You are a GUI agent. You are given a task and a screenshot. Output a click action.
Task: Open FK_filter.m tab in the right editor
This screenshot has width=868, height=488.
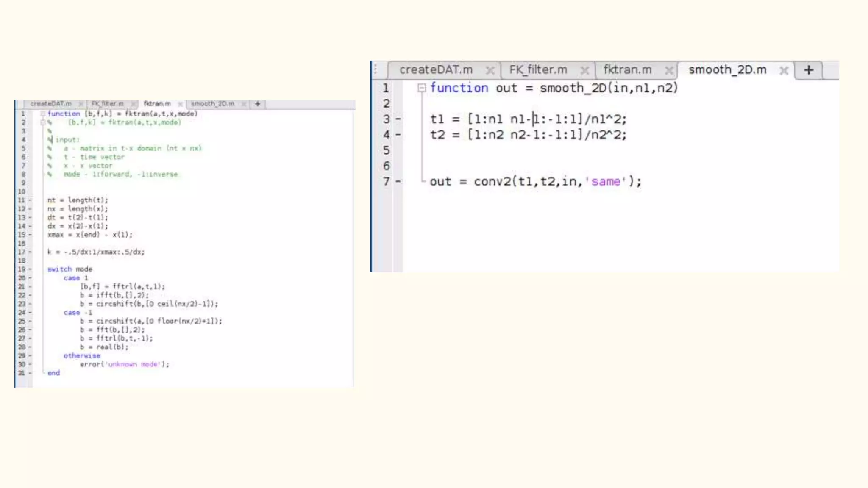coord(538,70)
